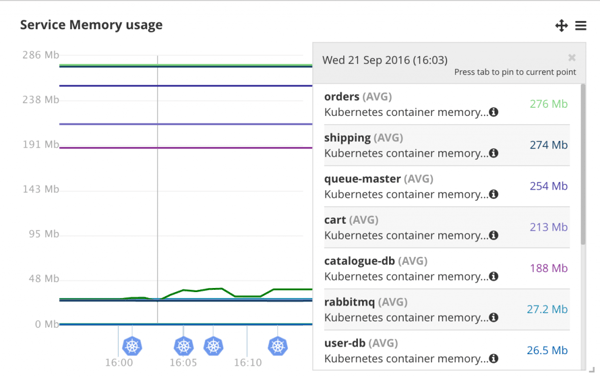Select the Kubernetes event marker at 16:05

[x=183, y=346]
